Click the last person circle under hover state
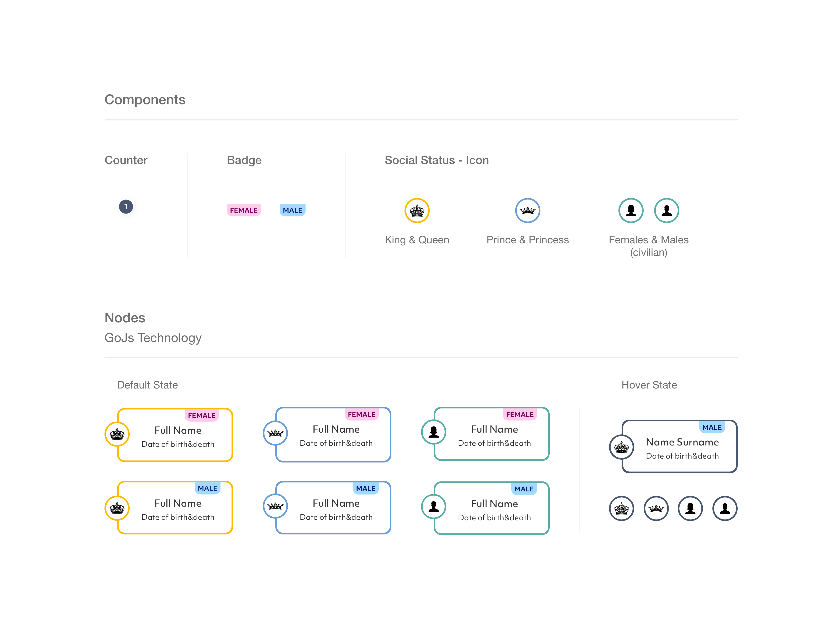The width and height of the screenshot is (840, 630). 725,508
